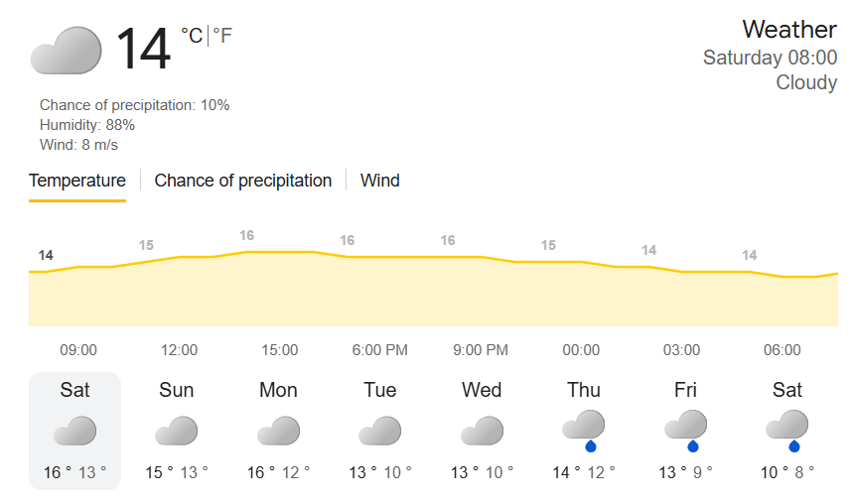853x504 pixels.
Task: Open the Wind tab
Action: [379, 181]
